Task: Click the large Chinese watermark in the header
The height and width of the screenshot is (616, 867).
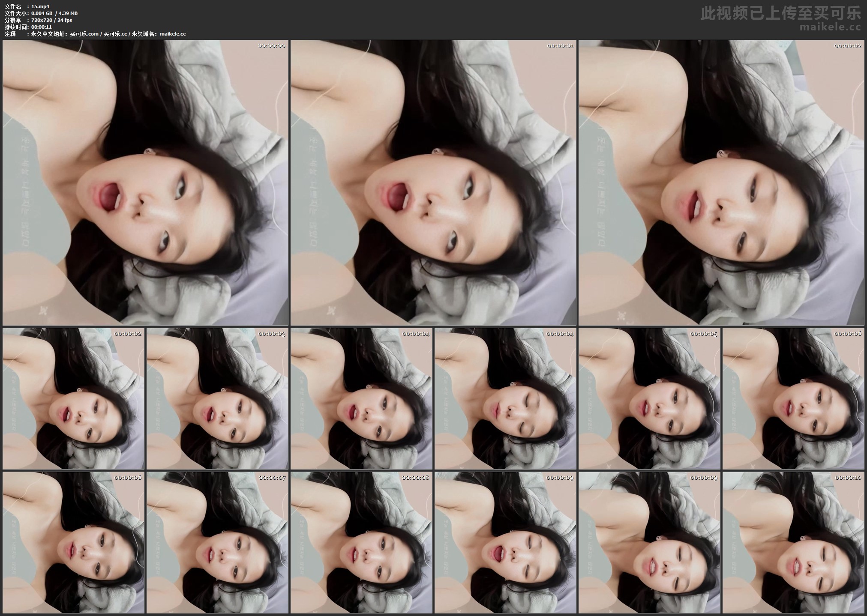Action: point(781,14)
